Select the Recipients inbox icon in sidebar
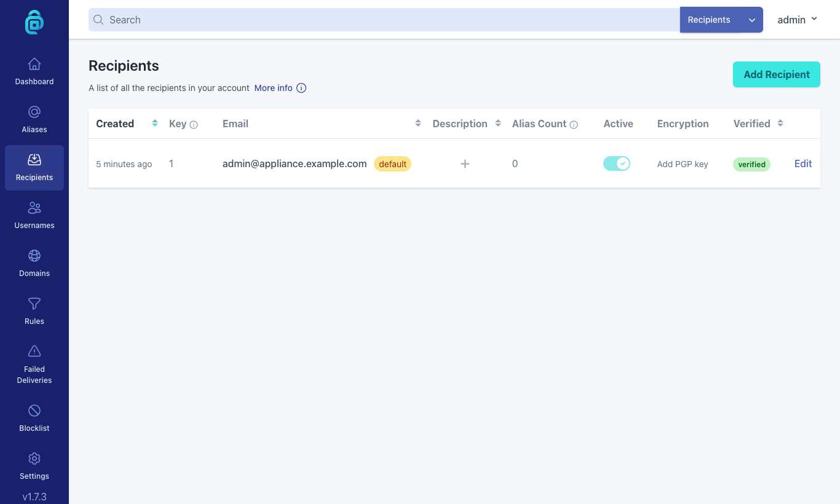The height and width of the screenshot is (504, 840). [x=34, y=160]
